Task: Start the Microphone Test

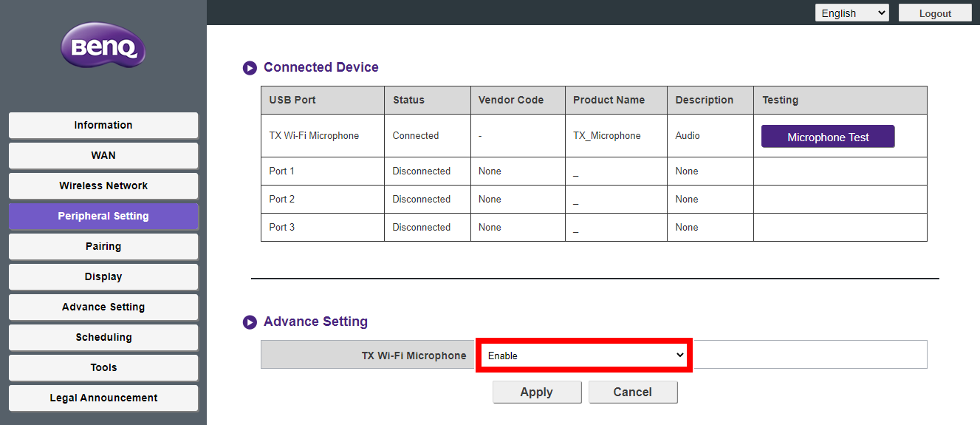Action: (x=828, y=137)
